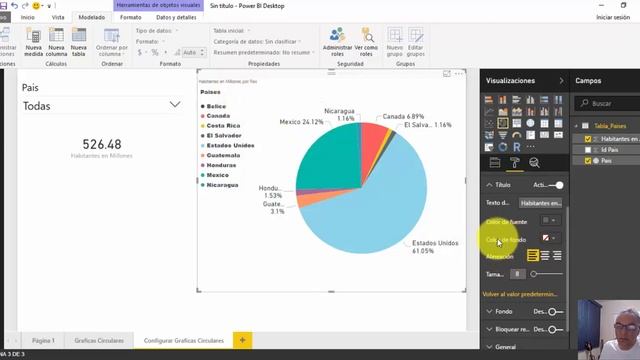
Task: Select the area chart visualization
Action: tap(503, 111)
